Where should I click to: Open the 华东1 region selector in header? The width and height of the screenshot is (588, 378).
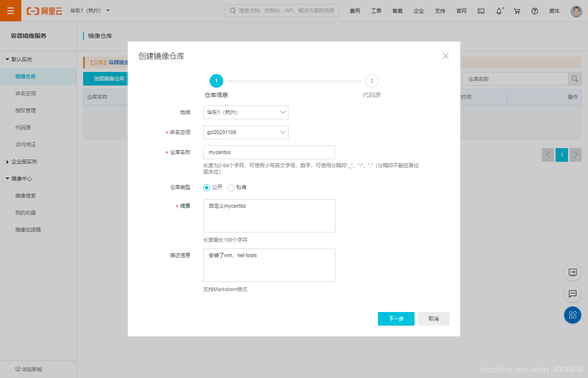pos(90,11)
